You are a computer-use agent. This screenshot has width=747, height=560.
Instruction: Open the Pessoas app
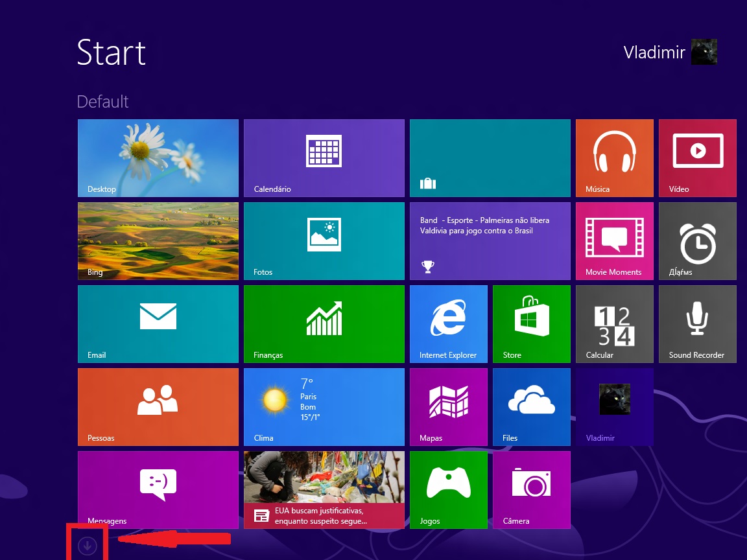click(x=158, y=406)
